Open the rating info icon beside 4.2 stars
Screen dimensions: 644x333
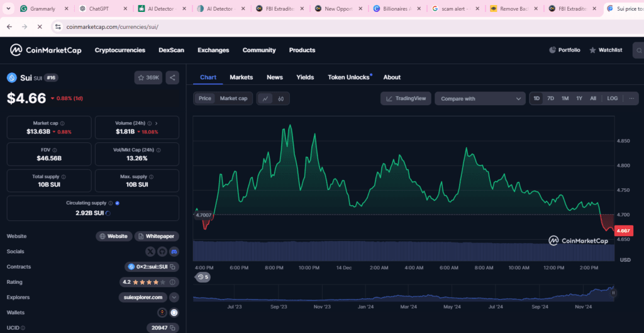pyautogui.click(x=172, y=282)
